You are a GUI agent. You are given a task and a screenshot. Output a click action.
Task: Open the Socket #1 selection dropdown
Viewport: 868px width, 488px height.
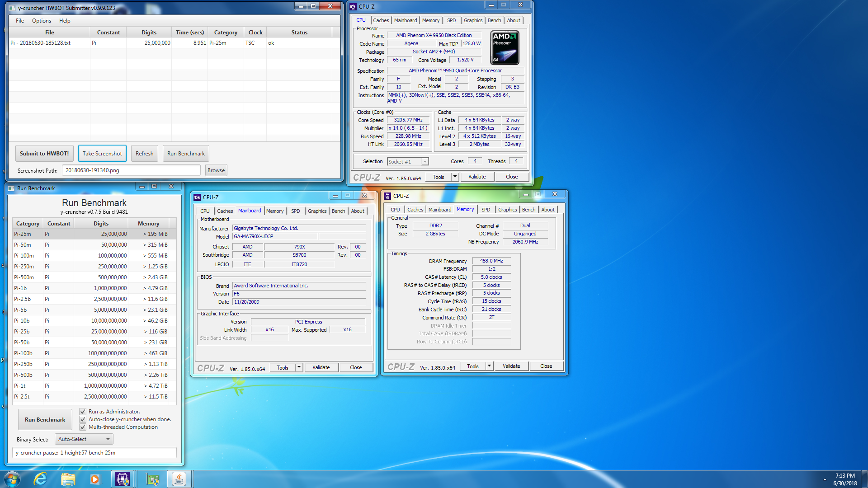point(408,161)
